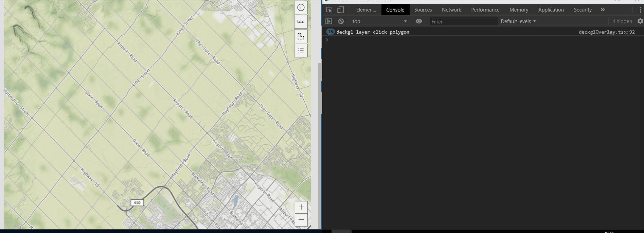
Task: Click the 4 hidden messages label
Action: (x=622, y=21)
